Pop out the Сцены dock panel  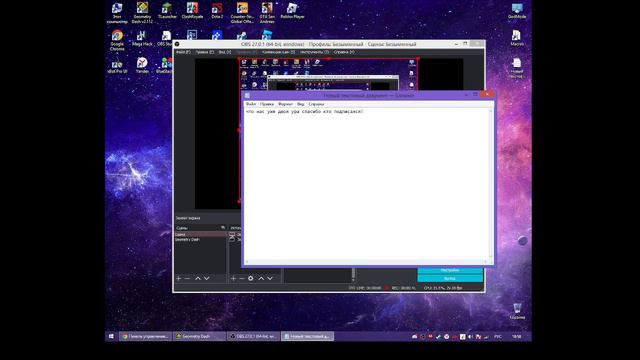click(223, 227)
